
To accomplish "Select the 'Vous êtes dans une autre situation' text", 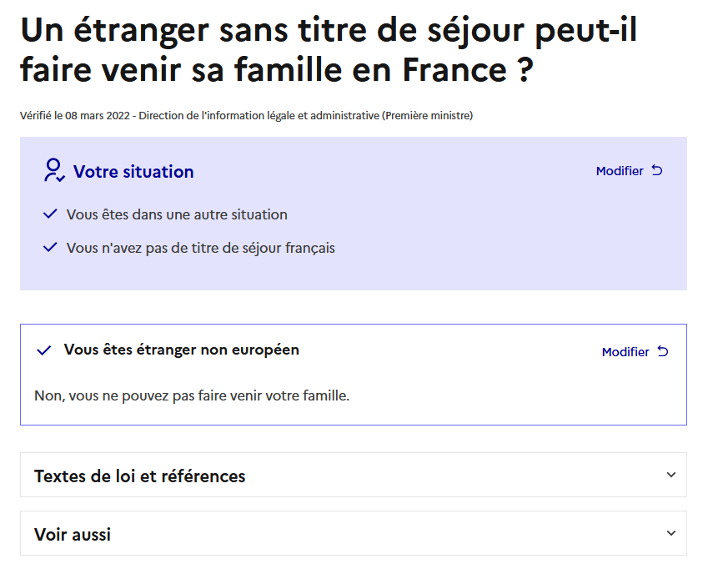I will coord(177,214).
